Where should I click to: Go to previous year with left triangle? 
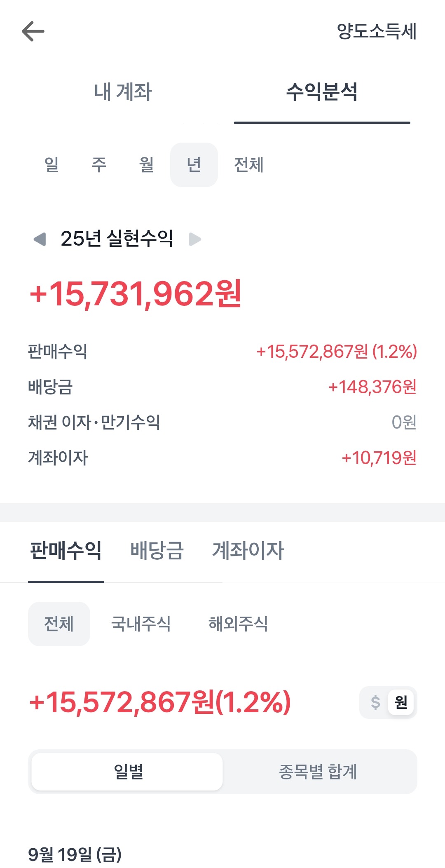click(40, 239)
